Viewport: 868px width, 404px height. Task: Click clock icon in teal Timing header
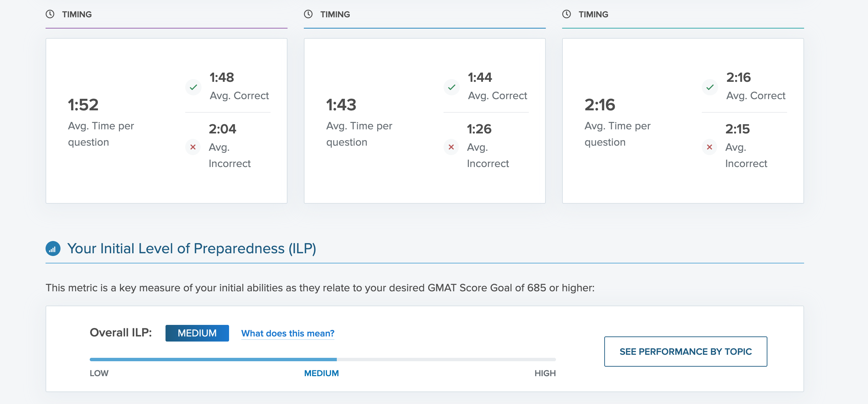(x=567, y=14)
